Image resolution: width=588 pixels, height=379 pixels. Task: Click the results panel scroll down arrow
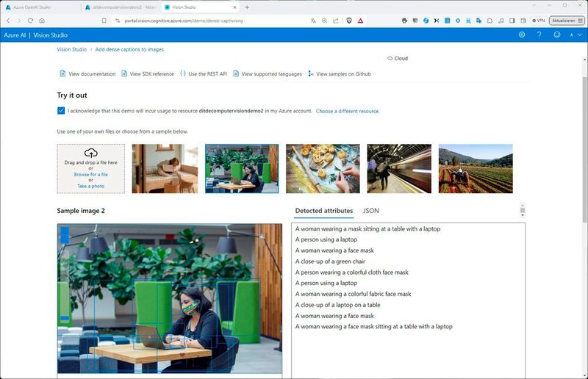click(x=523, y=215)
